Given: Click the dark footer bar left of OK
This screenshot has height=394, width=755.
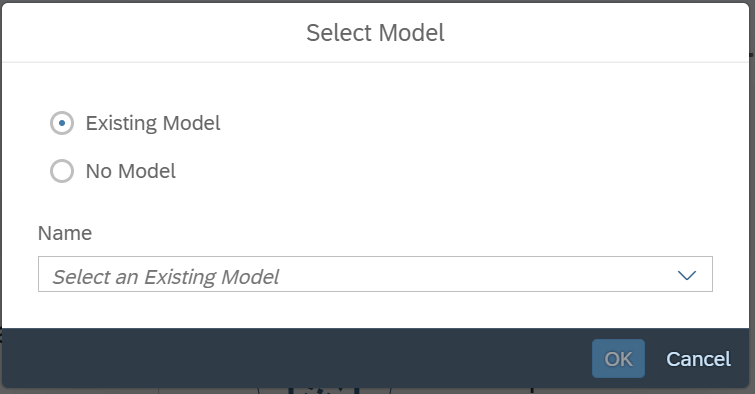Looking at the screenshot, I should [x=296, y=358].
